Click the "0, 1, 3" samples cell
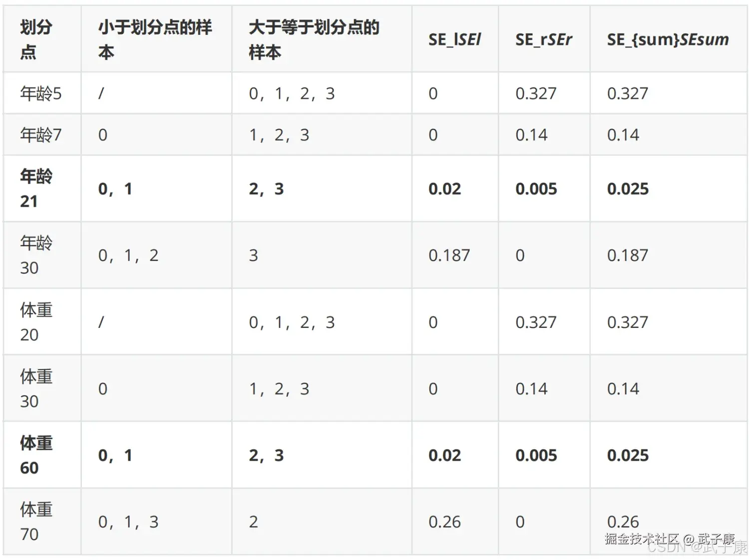 tap(128, 522)
